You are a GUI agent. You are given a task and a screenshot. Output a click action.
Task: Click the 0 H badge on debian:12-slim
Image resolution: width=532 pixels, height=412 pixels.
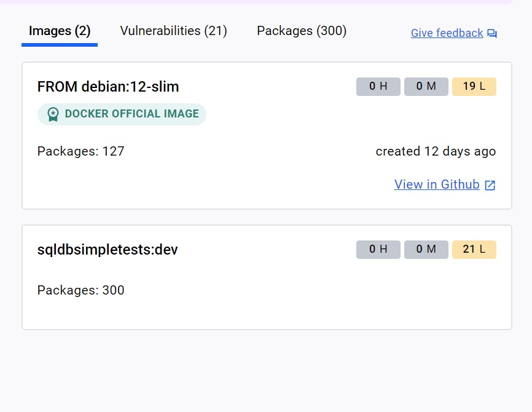pos(378,86)
